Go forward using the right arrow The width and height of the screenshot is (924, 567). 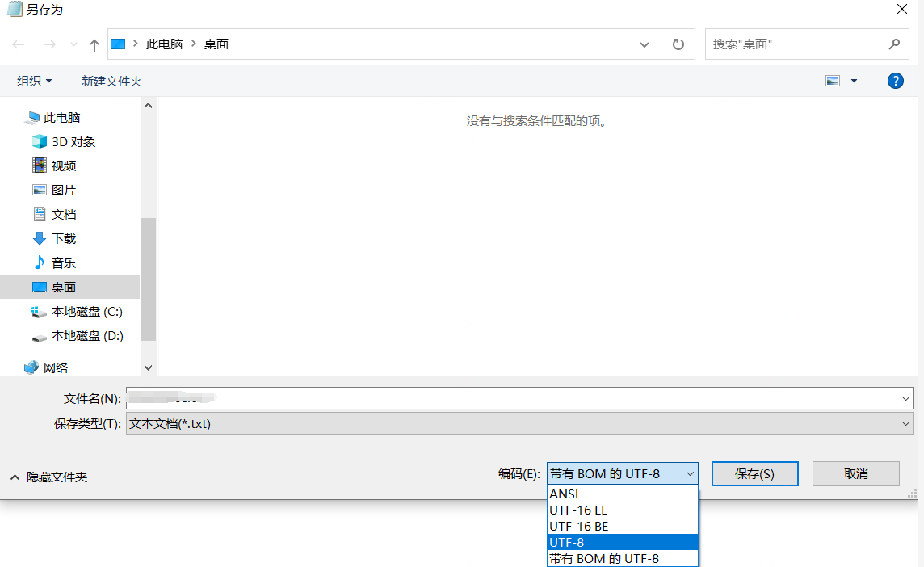pyautogui.click(x=49, y=44)
